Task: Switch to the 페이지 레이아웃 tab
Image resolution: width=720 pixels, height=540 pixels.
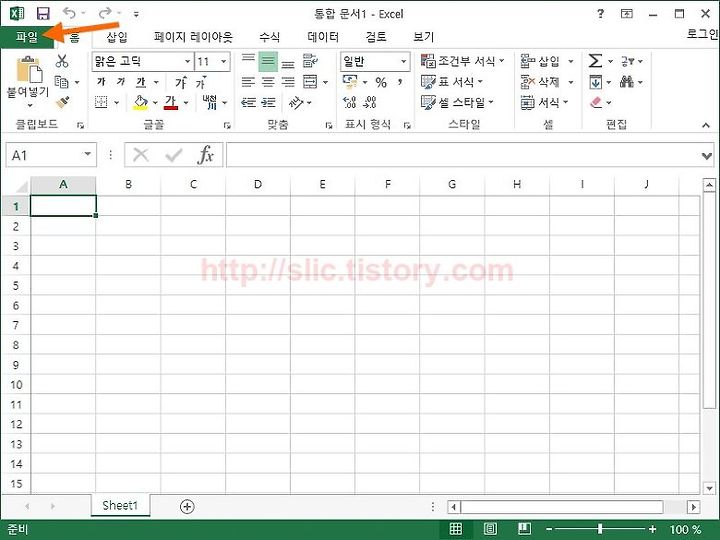Action: [193, 37]
